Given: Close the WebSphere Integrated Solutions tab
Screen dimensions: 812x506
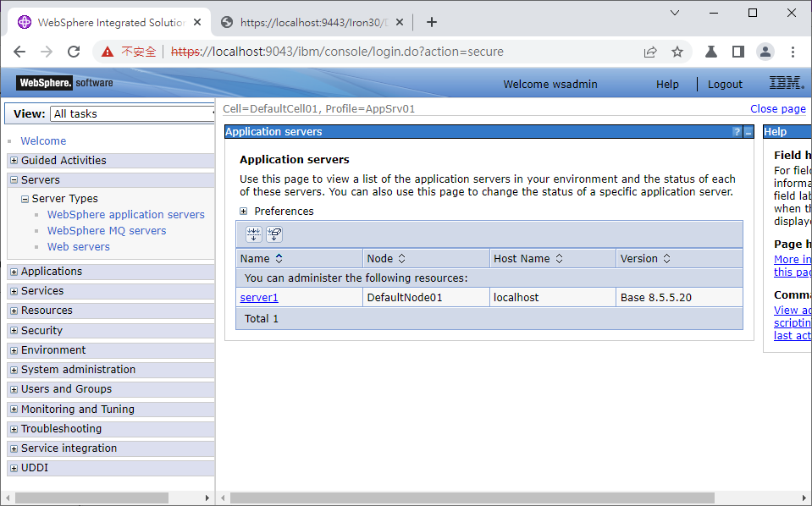Looking at the screenshot, I should pyautogui.click(x=197, y=22).
